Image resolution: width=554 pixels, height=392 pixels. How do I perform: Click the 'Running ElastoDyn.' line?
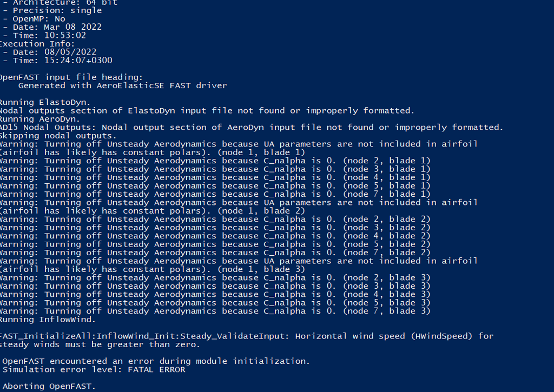pos(45,102)
